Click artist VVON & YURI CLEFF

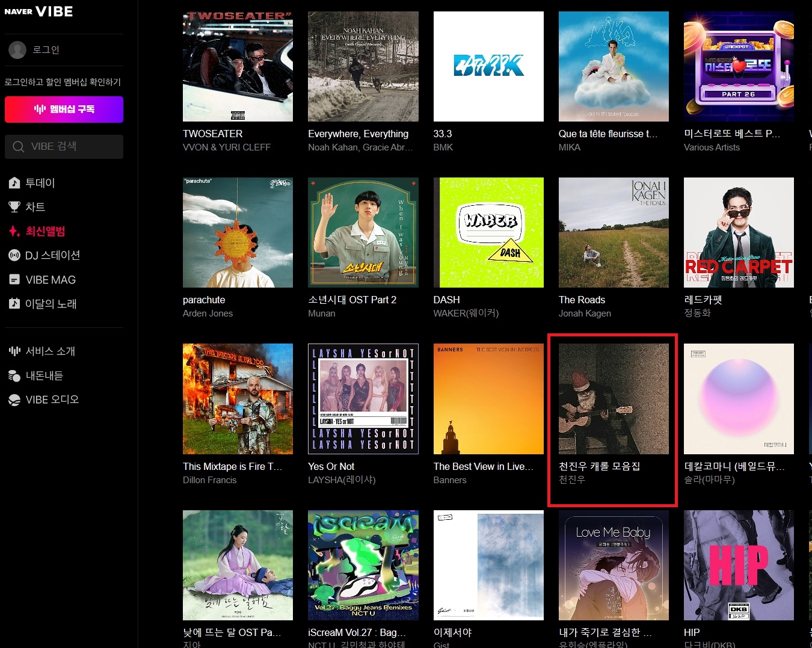(x=227, y=147)
